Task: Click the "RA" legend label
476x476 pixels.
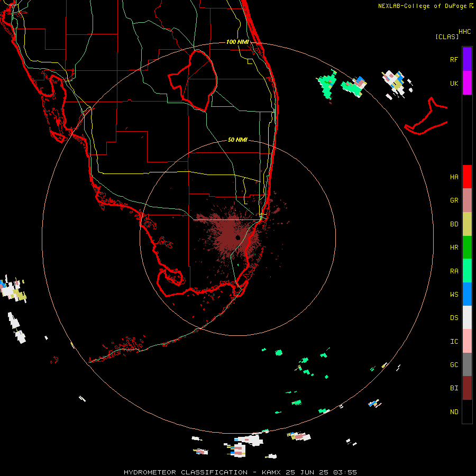Action: [x=454, y=271]
